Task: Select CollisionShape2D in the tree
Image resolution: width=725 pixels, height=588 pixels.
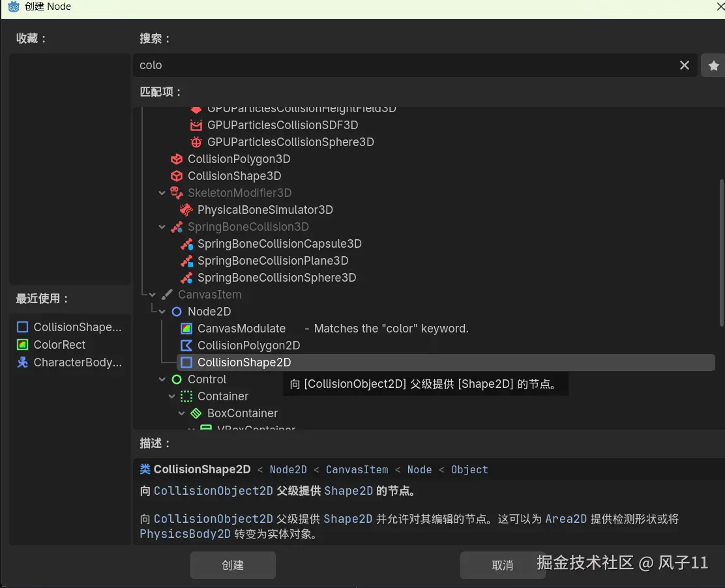Action: pyautogui.click(x=446, y=362)
